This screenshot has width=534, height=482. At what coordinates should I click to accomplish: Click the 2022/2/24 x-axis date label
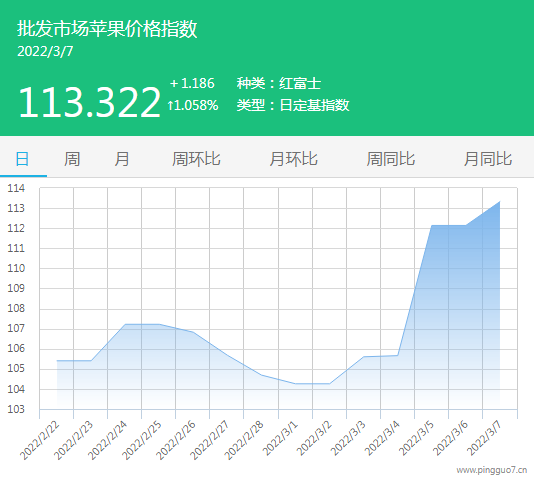pos(107,440)
